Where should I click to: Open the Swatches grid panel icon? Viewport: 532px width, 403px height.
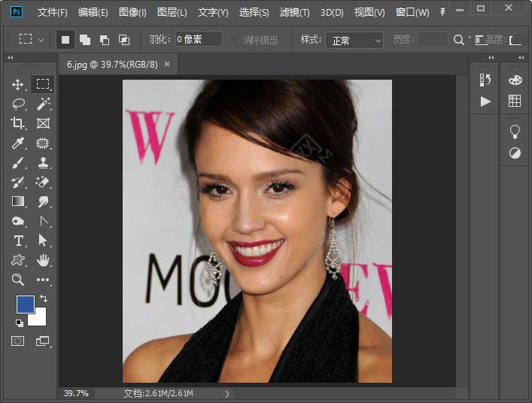(x=515, y=101)
